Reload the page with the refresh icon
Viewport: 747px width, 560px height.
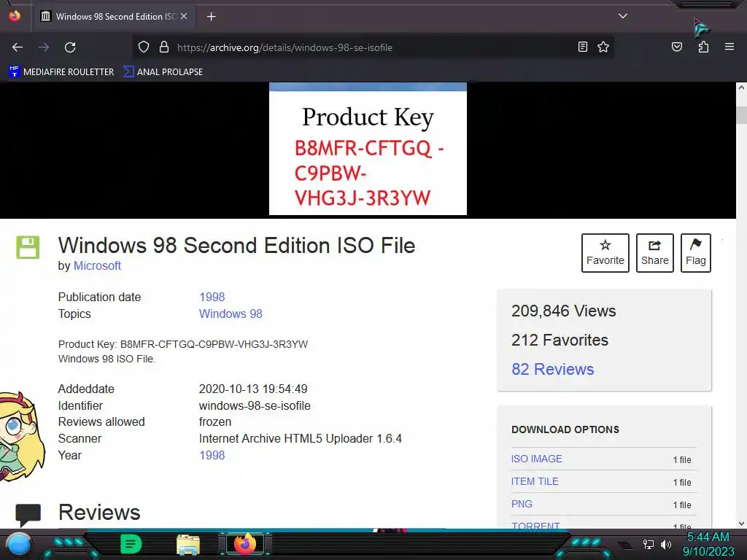coord(70,47)
